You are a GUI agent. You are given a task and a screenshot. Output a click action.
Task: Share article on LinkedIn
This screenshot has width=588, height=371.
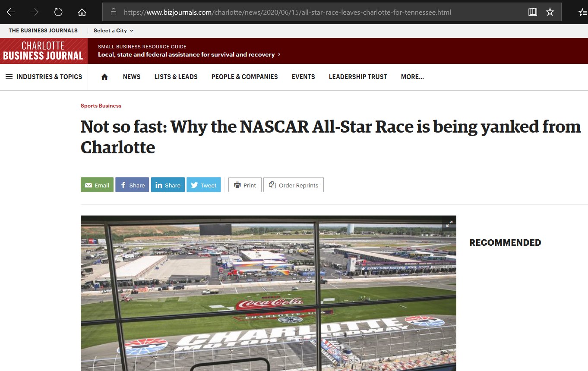(168, 185)
